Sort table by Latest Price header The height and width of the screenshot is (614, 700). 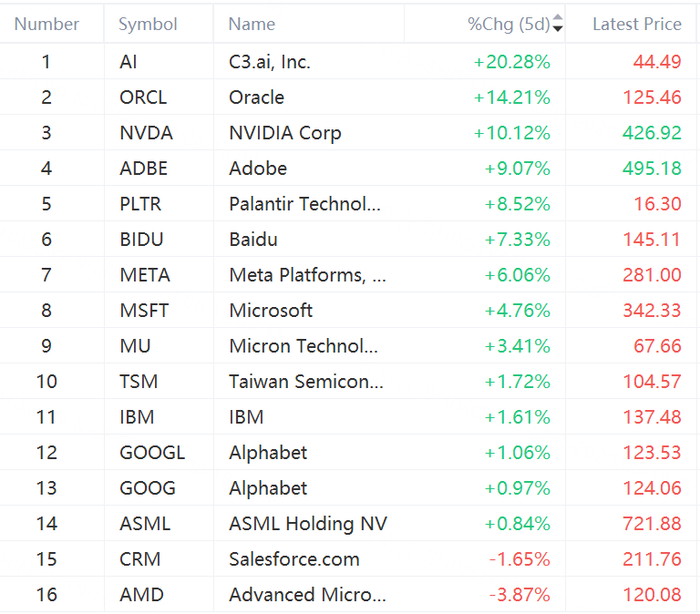[x=636, y=24]
